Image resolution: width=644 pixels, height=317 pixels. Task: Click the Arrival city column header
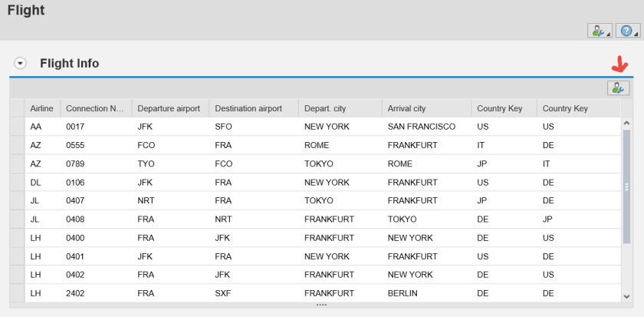coord(406,108)
